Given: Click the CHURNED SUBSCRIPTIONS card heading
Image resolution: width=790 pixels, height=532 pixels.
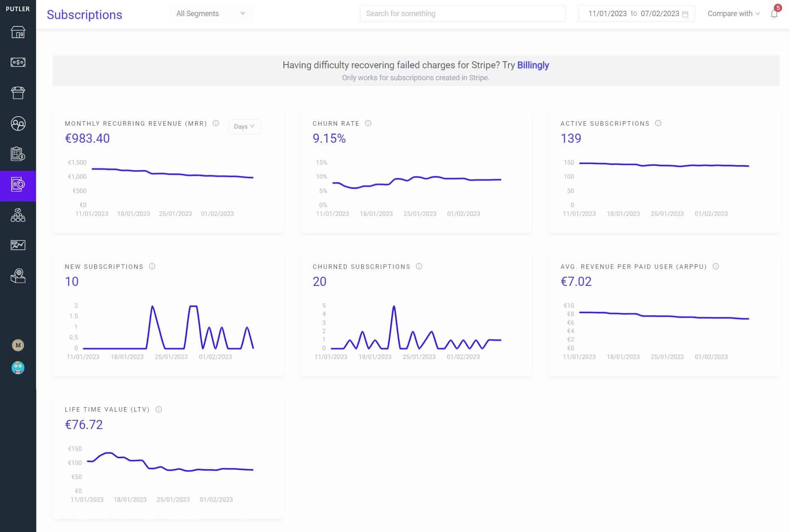Looking at the screenshot, I should point(361,267).
